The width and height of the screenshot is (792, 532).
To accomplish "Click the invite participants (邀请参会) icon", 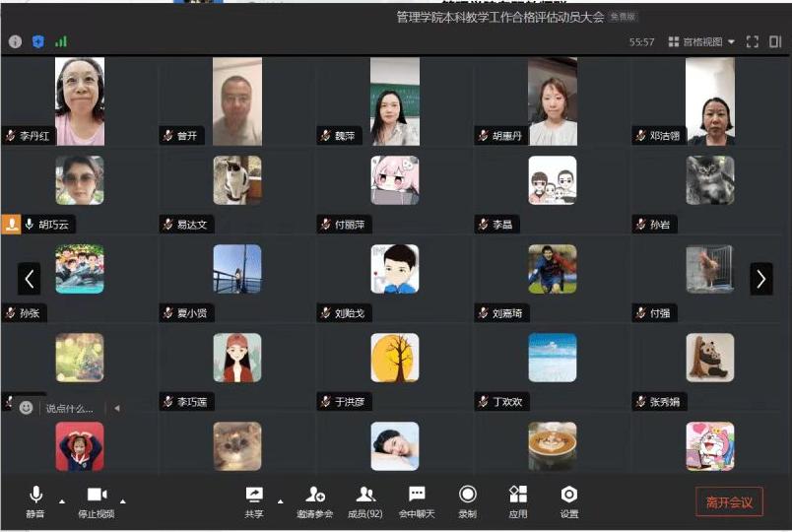I will pos(315,499).
